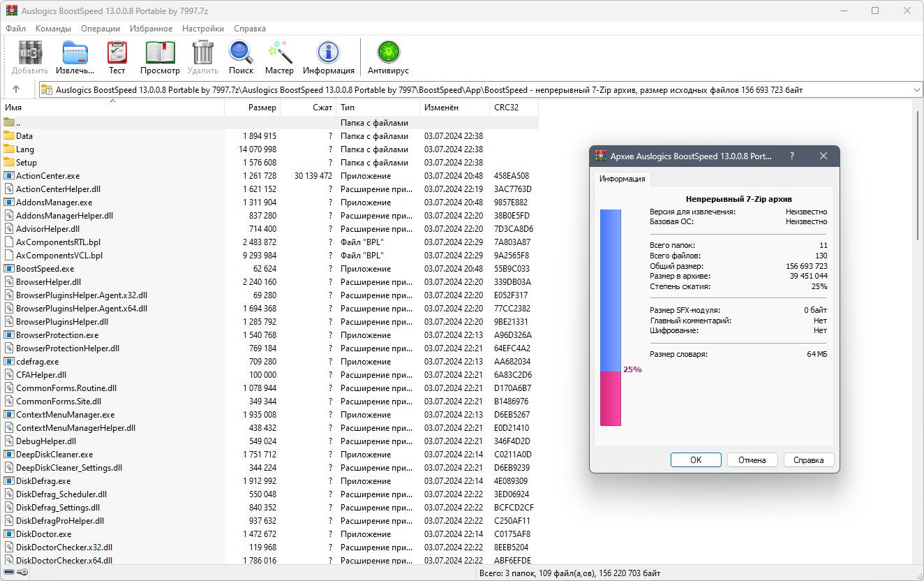Click the status bar drive/key icon
Screen dimensions: 924x581
pyautogui.click(x=15, y=573)
